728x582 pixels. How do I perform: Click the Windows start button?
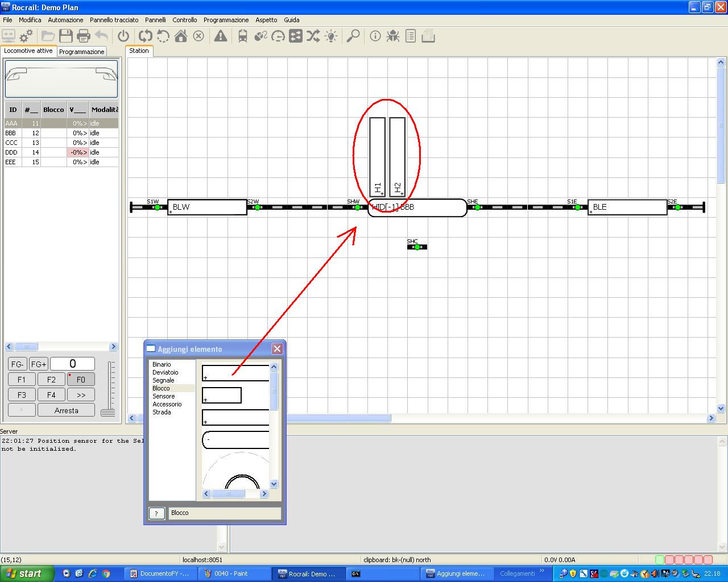tap(27, 573)
